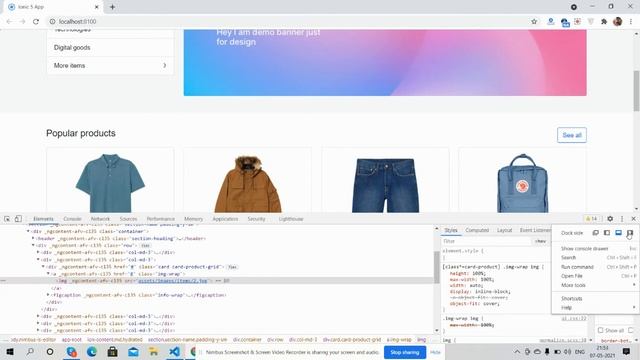Switch to the Sources tab
The image size is (640, 360).
128,219
